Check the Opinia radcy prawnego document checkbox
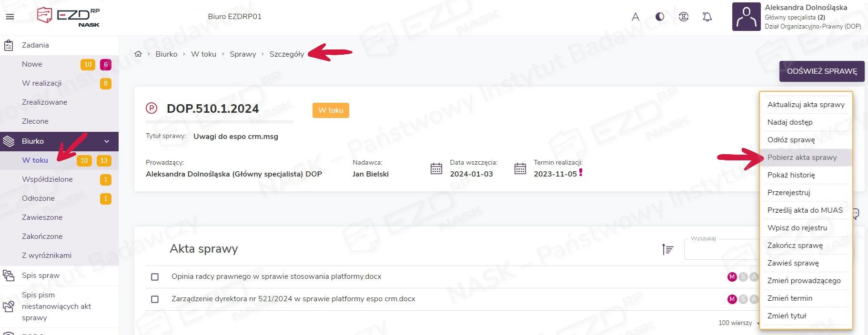This screenshot has height=335, width=868. pos(155,277)
